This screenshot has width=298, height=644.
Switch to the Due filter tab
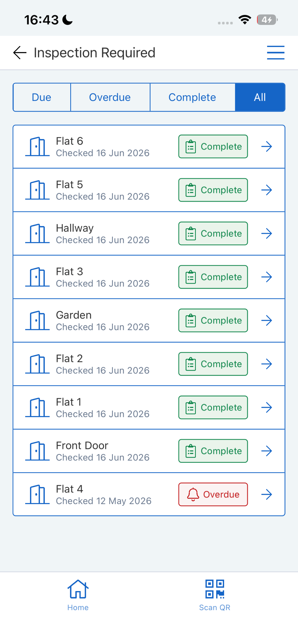point(42,97)
